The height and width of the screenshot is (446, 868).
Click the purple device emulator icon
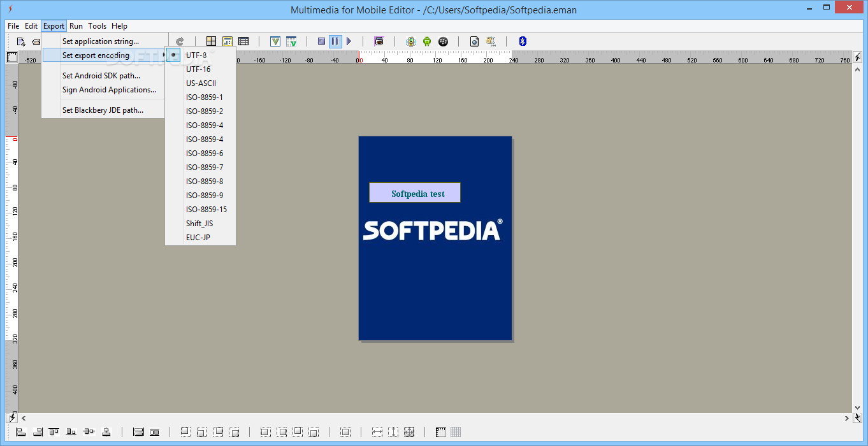pos(379,41)
